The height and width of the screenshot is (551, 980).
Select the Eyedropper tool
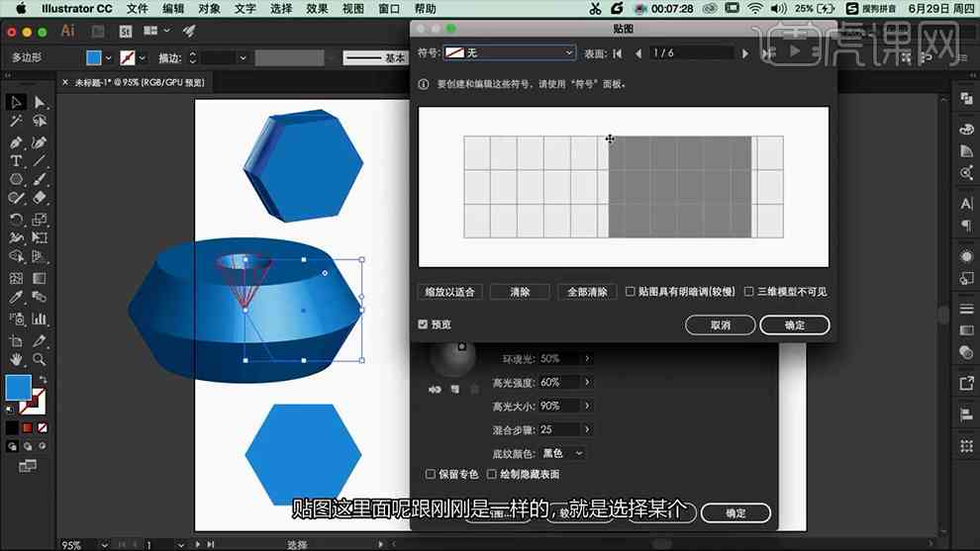click(x=16, y=297)
